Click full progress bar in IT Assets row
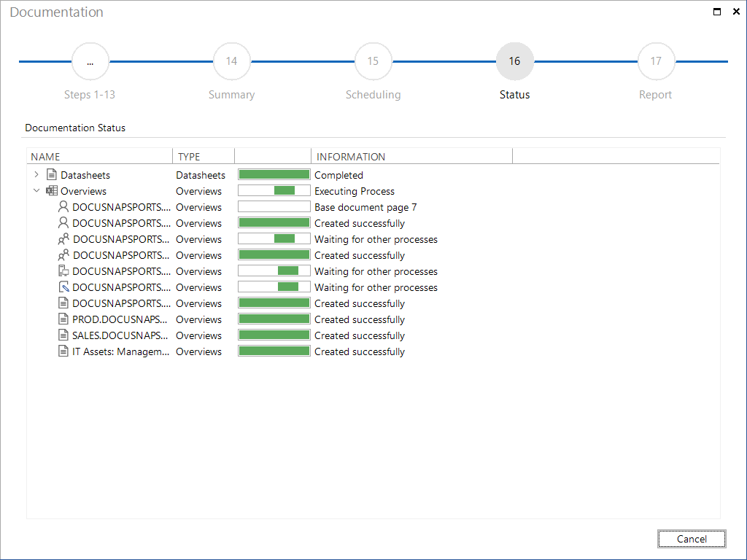 [274, 351]
